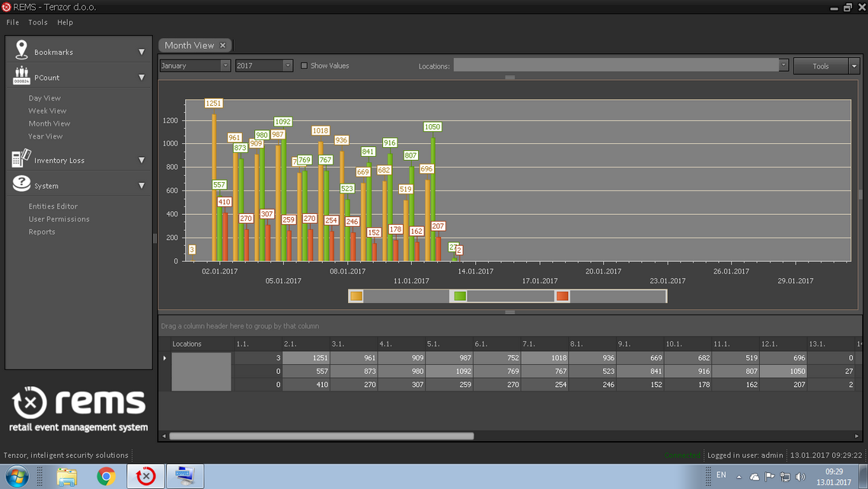Image resolution: width=868 pixels, height=489 pixels.
Task: Toggle the red series legend box
Action: pos(563,296)
